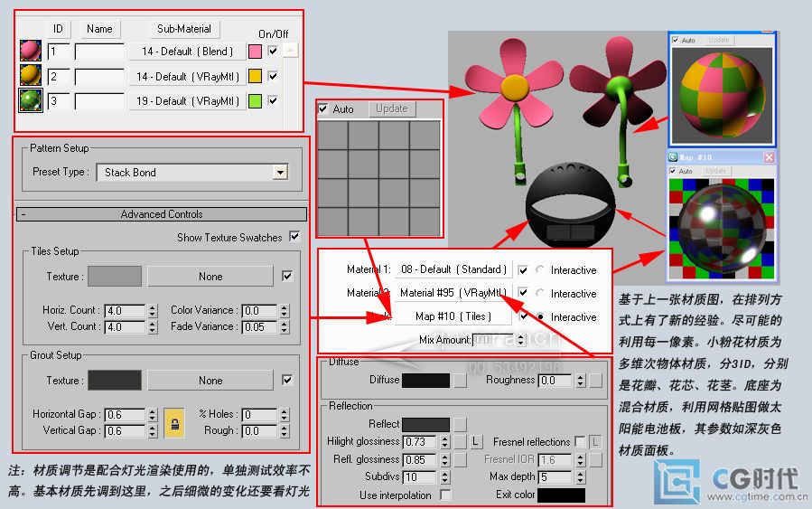The height and width of the screenshot is (509, 812).
Task: Click the Subdivs value field
Action: click(421, 476)
